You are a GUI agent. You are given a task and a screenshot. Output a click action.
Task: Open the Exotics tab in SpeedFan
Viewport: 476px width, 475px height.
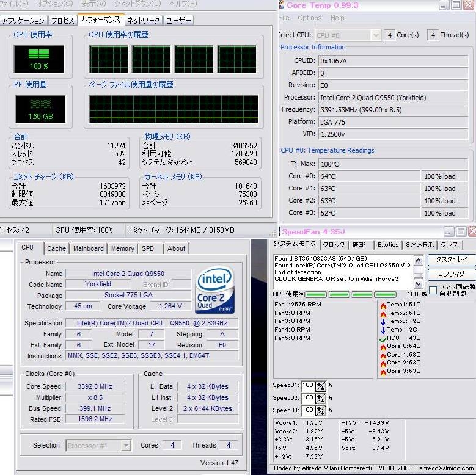point(388,244)
